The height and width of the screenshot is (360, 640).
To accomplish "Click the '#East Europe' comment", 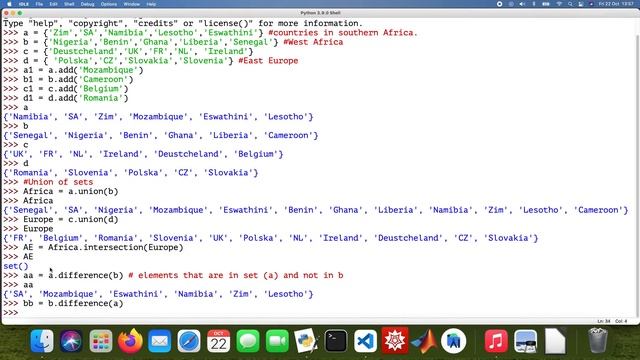I will (x=268, y=61).
